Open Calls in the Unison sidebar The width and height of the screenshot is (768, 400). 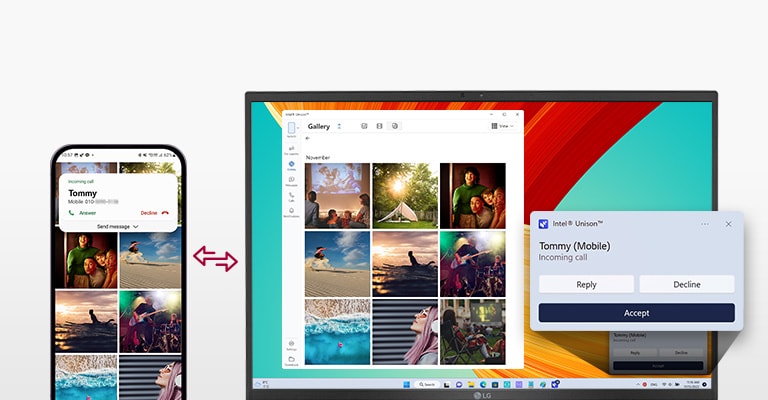(x=291, y=197)
